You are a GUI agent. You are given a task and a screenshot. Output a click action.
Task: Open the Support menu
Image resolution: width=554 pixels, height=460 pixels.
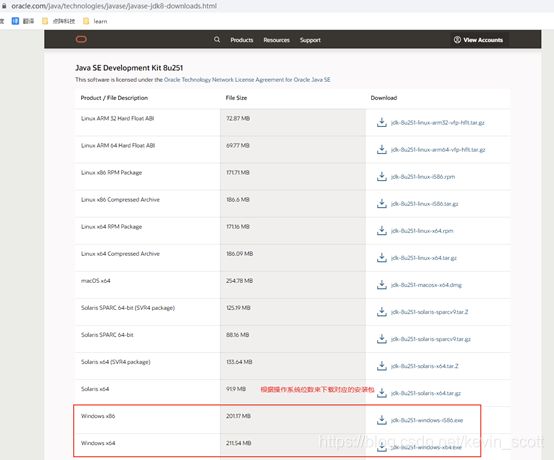point(310,40)
